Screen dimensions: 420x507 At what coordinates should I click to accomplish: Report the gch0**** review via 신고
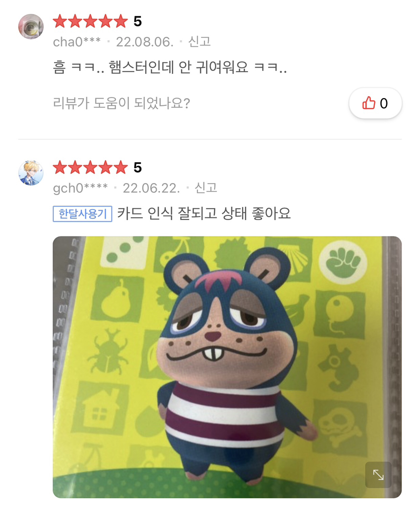206,188
